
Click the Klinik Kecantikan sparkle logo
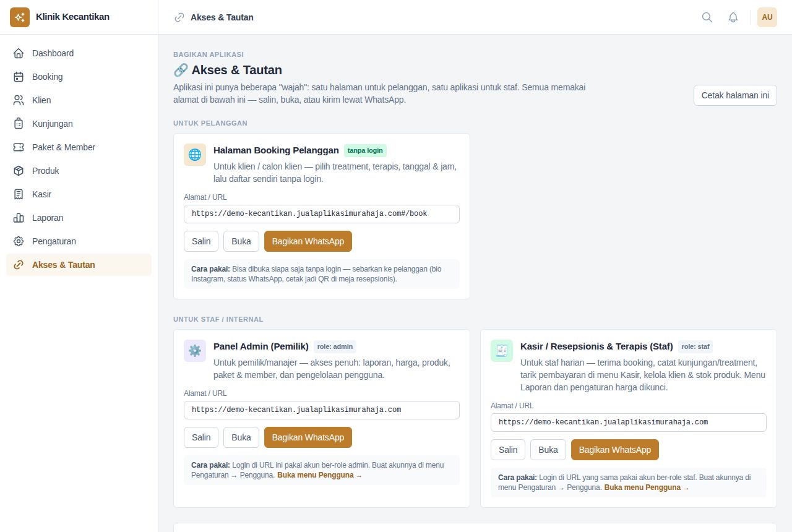tap(20, 17)
